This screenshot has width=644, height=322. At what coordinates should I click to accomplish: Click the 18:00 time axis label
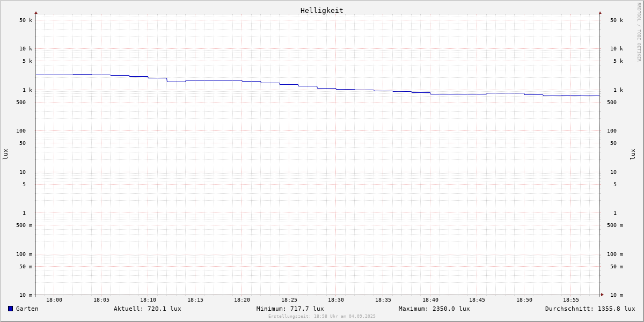(54, 300)
